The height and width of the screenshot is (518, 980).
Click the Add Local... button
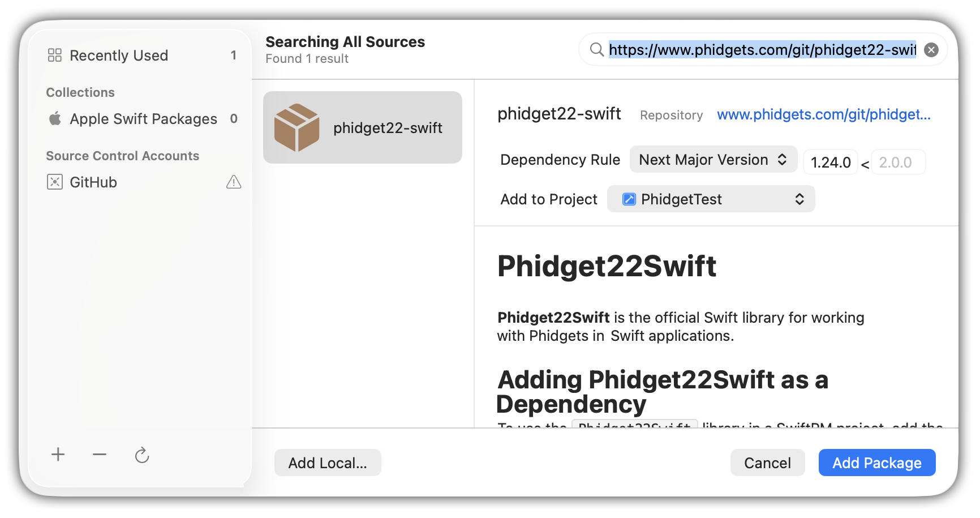328,463
